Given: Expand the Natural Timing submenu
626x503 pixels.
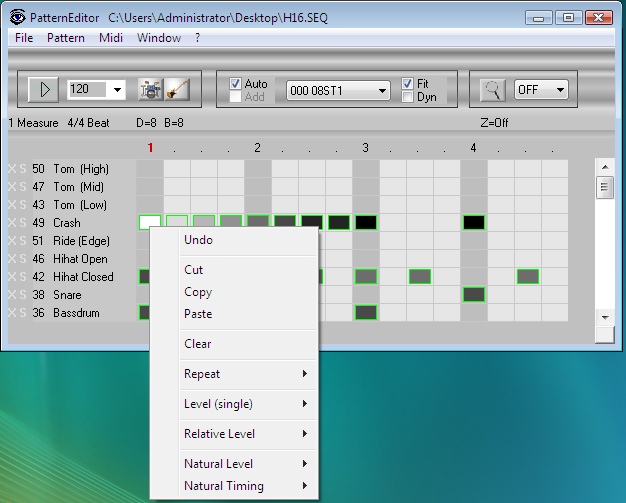Looking at the screenshot, I should 248,486.
